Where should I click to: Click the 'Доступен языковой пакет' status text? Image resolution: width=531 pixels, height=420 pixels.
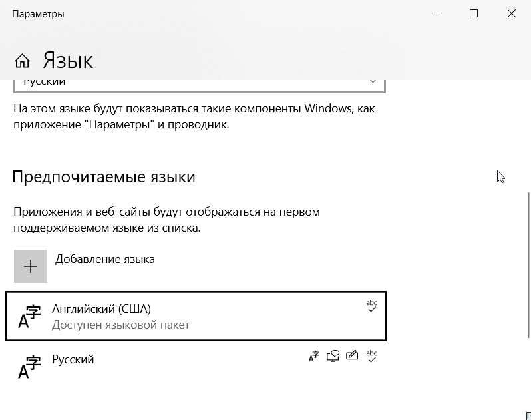coord(120,325)
